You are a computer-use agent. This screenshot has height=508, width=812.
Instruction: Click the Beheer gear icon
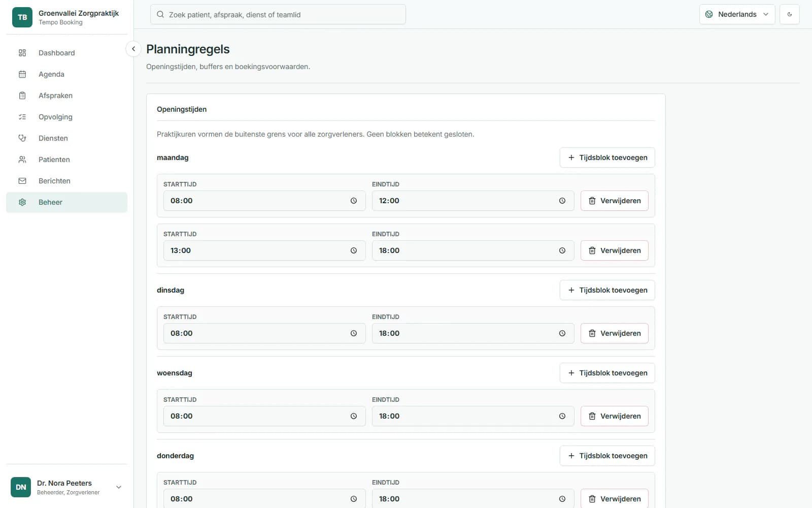coord(22,202)
